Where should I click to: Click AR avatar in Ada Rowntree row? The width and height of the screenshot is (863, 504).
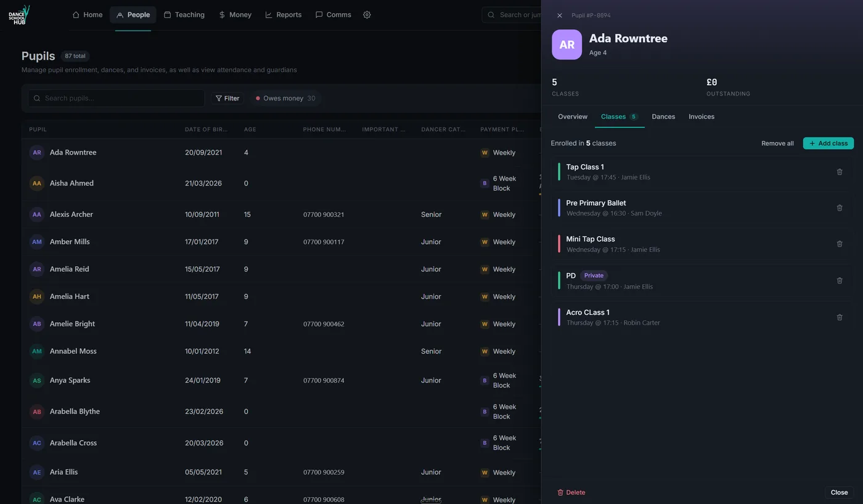point(37,152)
